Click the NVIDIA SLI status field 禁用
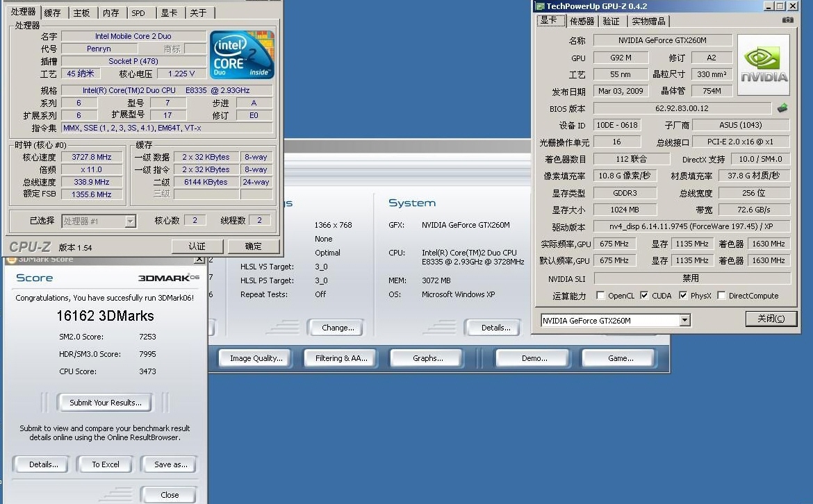Viewport: 813px width, 504px height. tap(692, 278)
